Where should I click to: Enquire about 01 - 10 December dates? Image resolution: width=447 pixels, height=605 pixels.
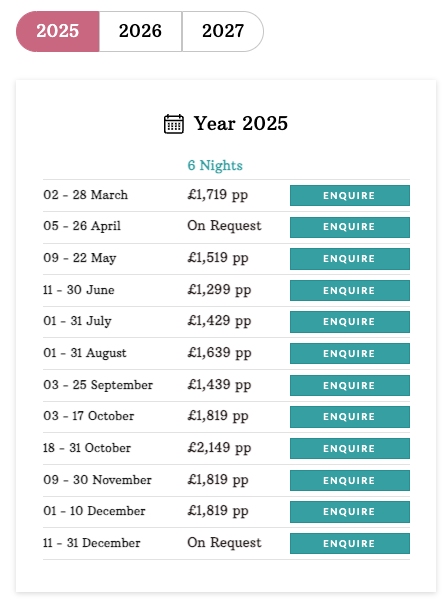[x=350, y=512]
